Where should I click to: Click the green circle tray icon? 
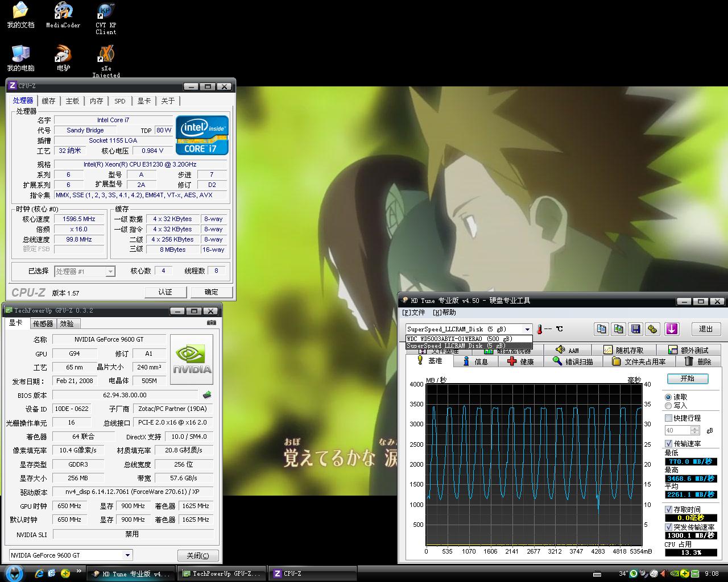(634, 573)
